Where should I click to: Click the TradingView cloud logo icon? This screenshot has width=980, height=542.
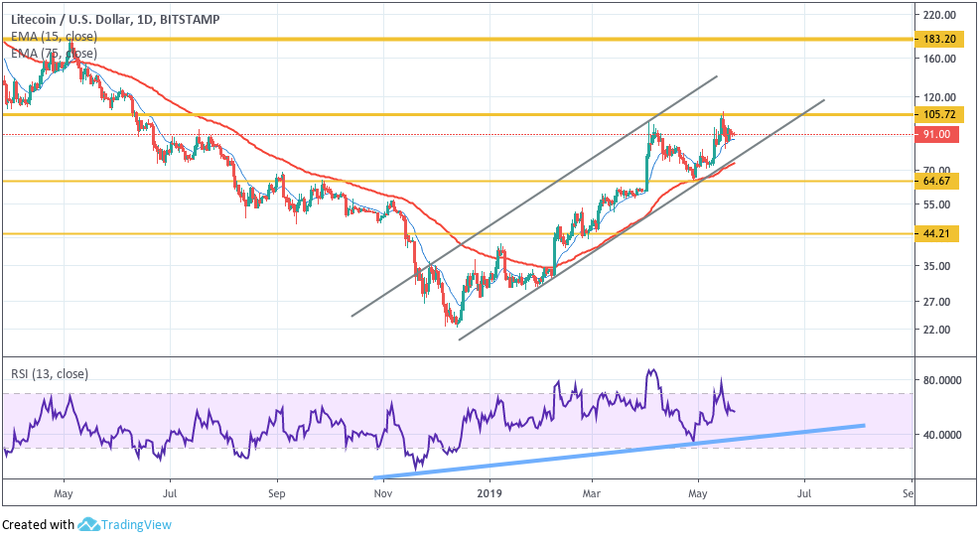pyautogui.click(x=88, y=524)
